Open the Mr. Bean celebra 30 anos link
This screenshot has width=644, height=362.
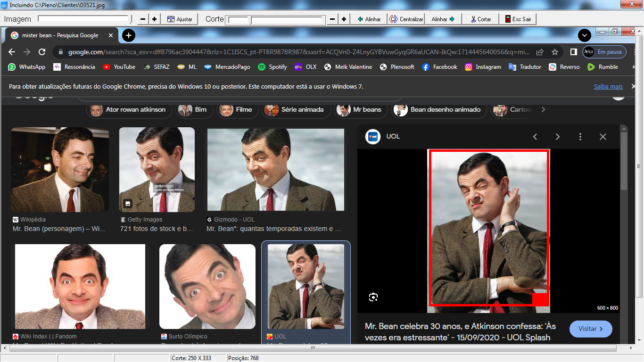point(460,332)
